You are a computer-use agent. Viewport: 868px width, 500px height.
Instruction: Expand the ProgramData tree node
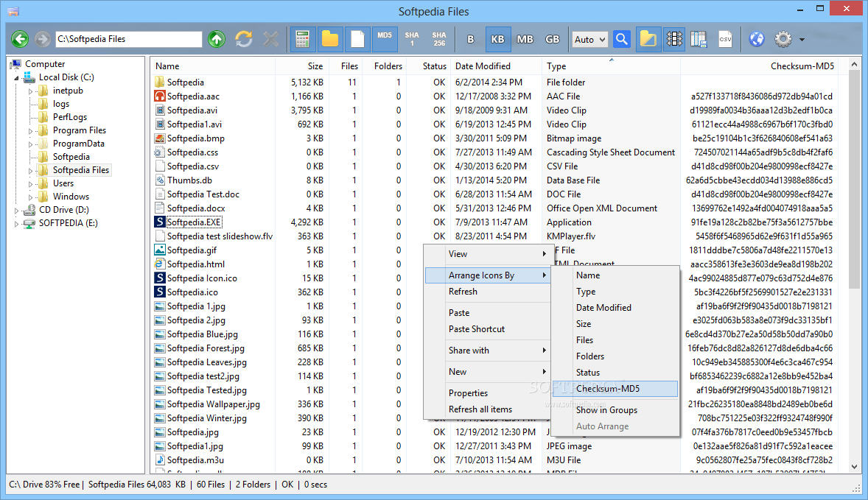point(30,144)
